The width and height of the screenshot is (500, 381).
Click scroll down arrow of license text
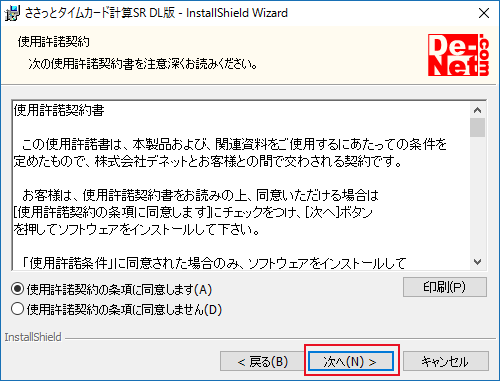click(477, 262)
